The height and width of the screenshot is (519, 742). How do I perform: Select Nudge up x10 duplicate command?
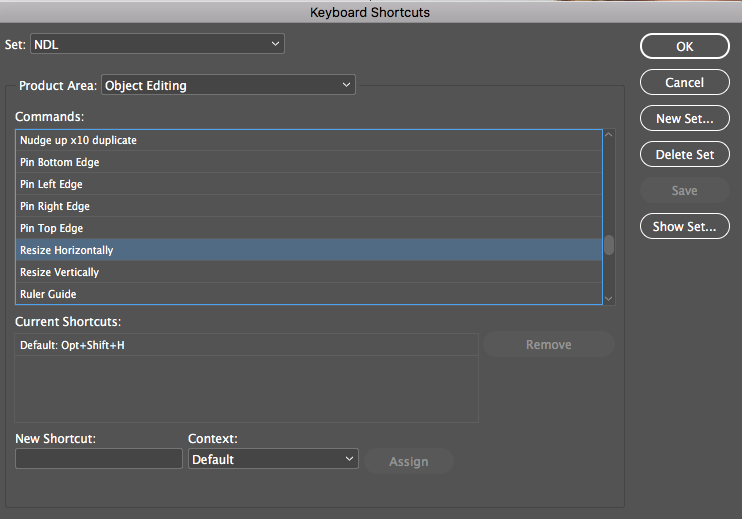[78, 140]
